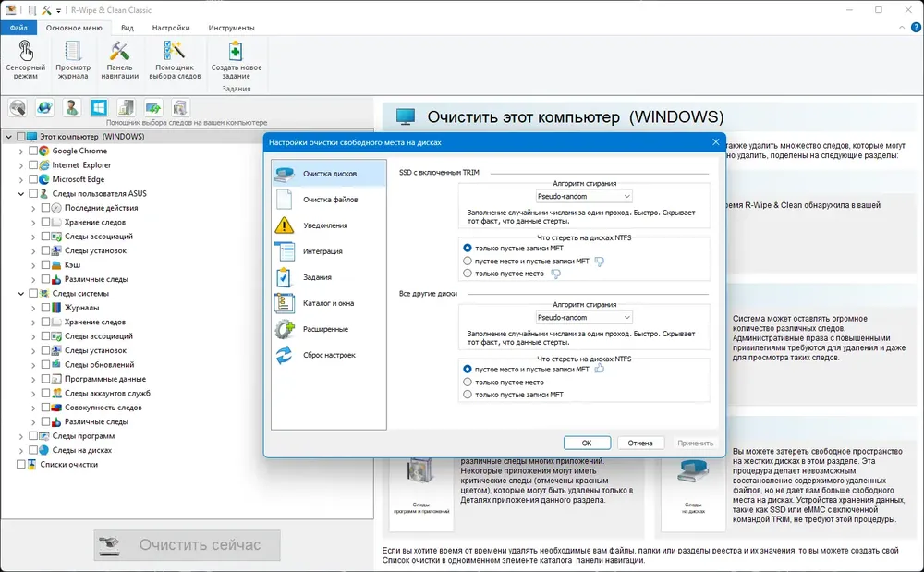Open the Инструменты ribbon tab
924x572 pixels.
[x=232, y=28]
